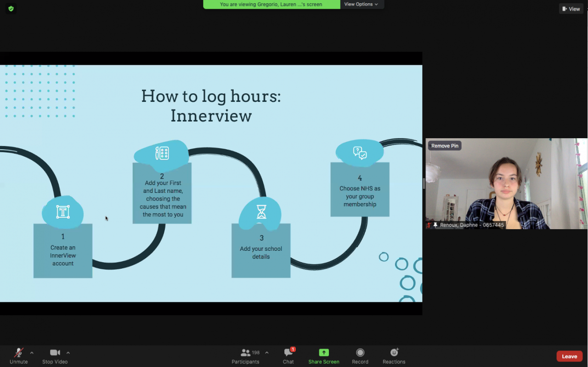Click the pin icon on the pinned video label
588x367 pixels.
(x=435, y=225)
